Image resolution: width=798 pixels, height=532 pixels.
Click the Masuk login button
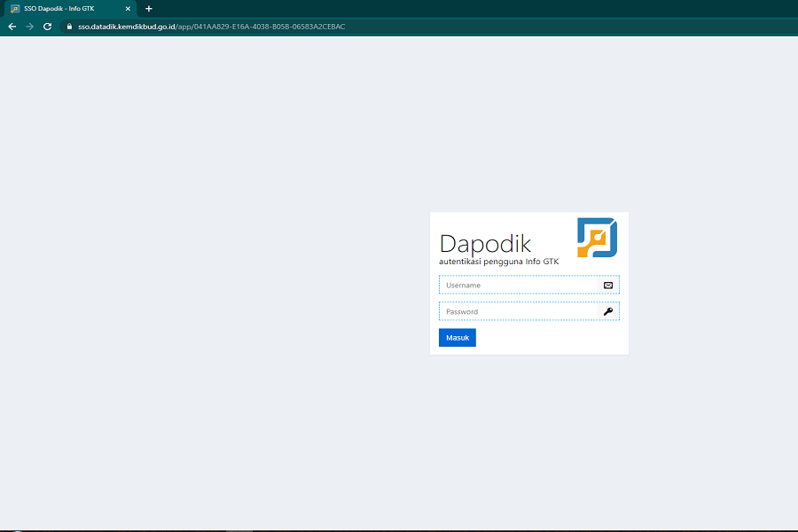click(x=457, y=338)
